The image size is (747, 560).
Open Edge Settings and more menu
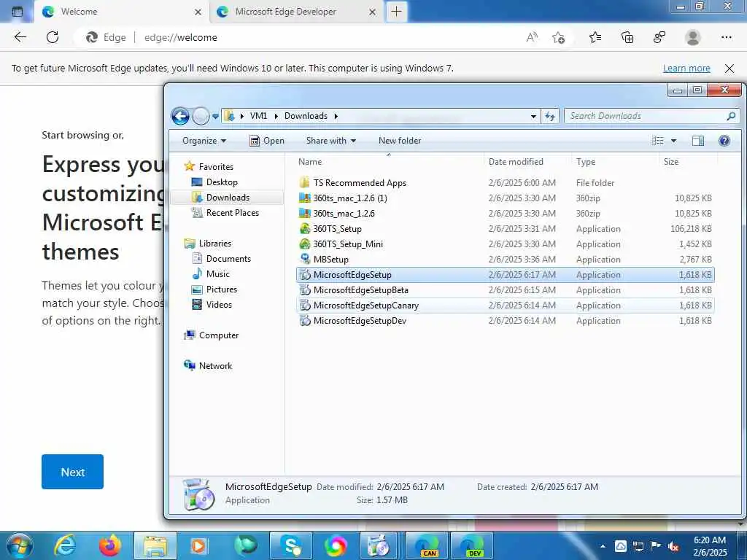coord(726,37)
